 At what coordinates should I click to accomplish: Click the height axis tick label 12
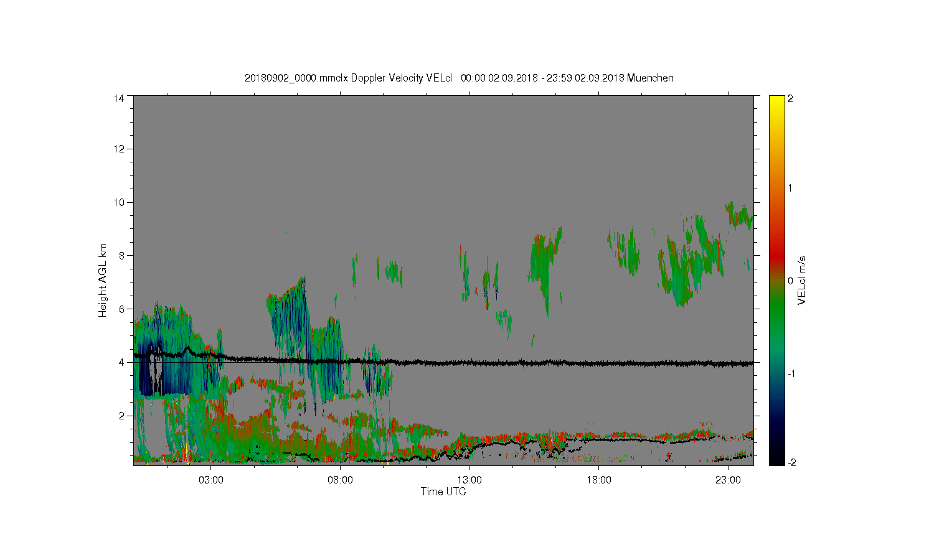(118, 149)
